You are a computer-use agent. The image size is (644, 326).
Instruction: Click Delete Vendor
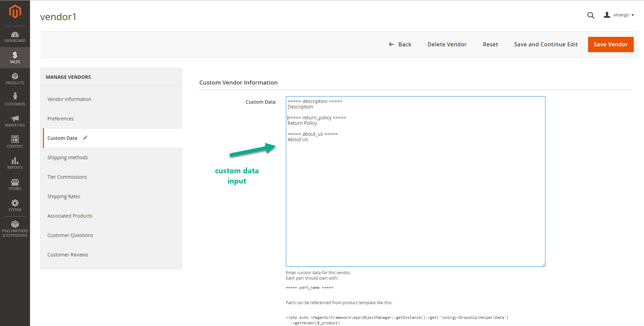click(x=447, y=44)
